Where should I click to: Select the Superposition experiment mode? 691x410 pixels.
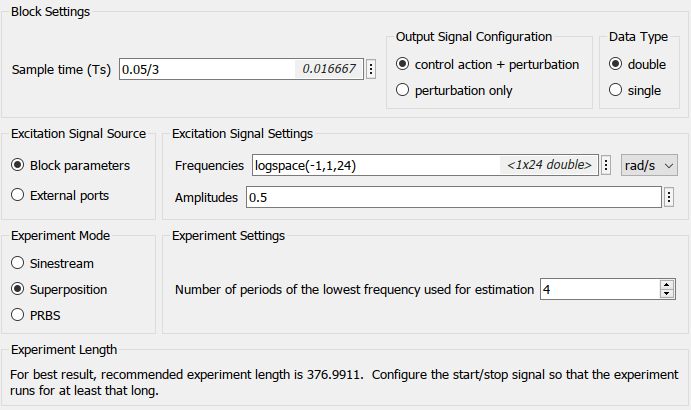click(17, 289)
